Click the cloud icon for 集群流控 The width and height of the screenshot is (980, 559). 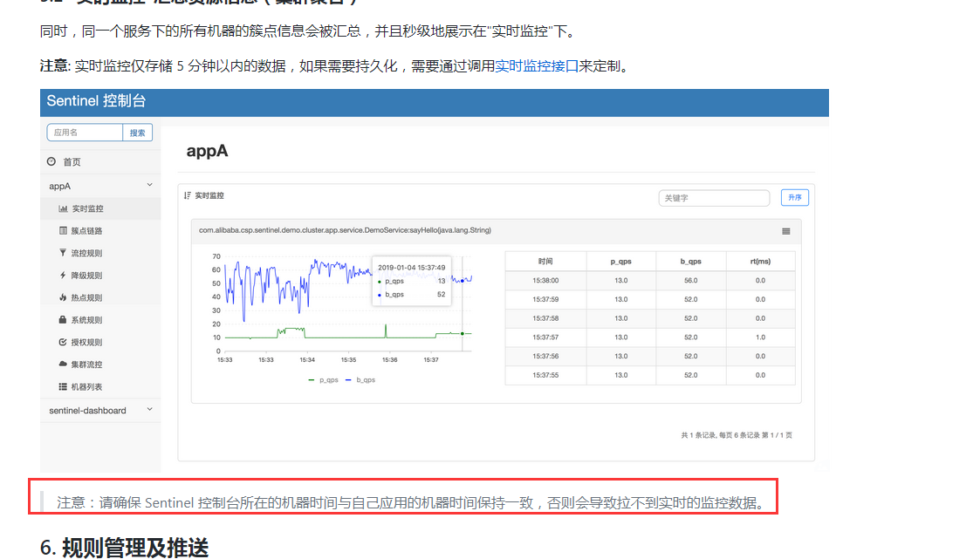click(x=63, y=364)
